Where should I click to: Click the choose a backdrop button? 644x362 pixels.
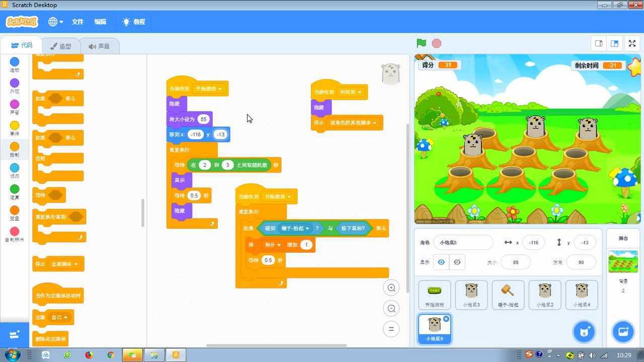[x=623, y=331]
